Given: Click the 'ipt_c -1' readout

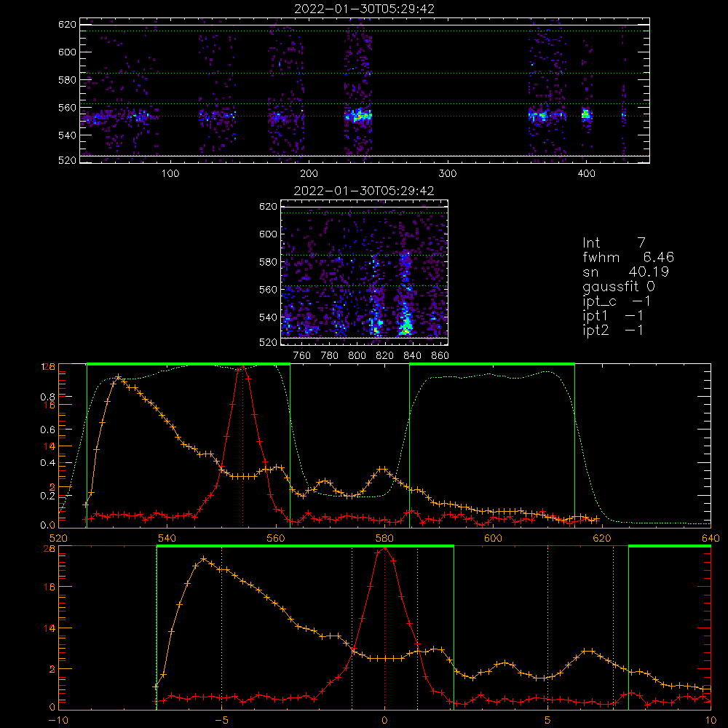Looking at the screenshot, I should point(617,301).
